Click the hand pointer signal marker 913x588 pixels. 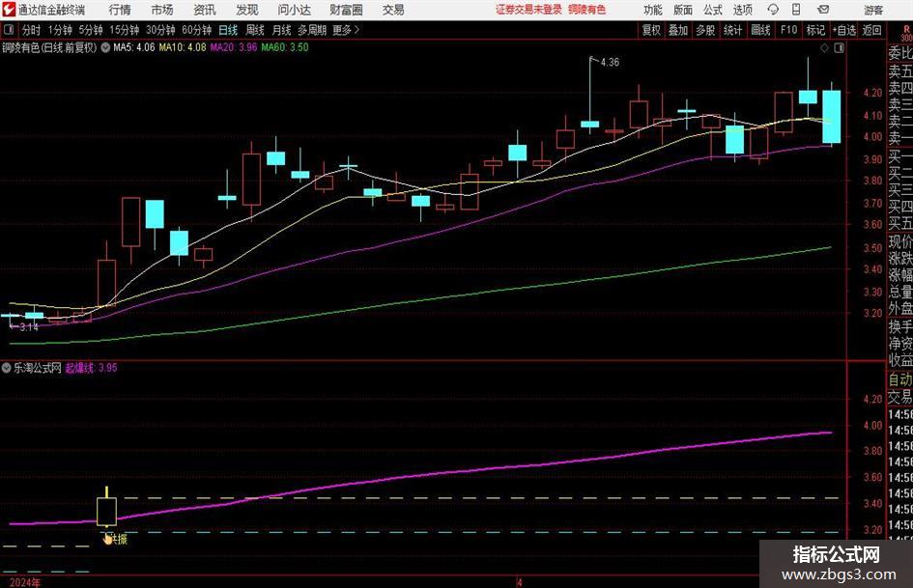point(107,539)
